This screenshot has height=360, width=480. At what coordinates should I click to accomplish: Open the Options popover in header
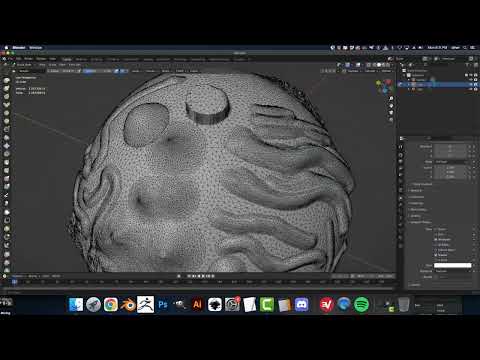coord(386,71)
